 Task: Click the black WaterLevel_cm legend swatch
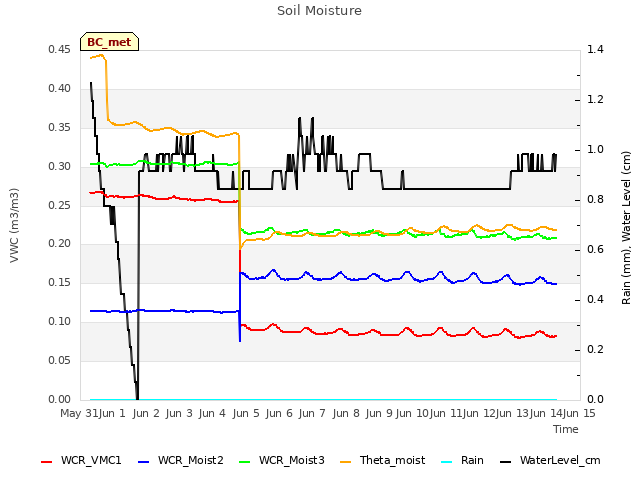pos(505,462)
